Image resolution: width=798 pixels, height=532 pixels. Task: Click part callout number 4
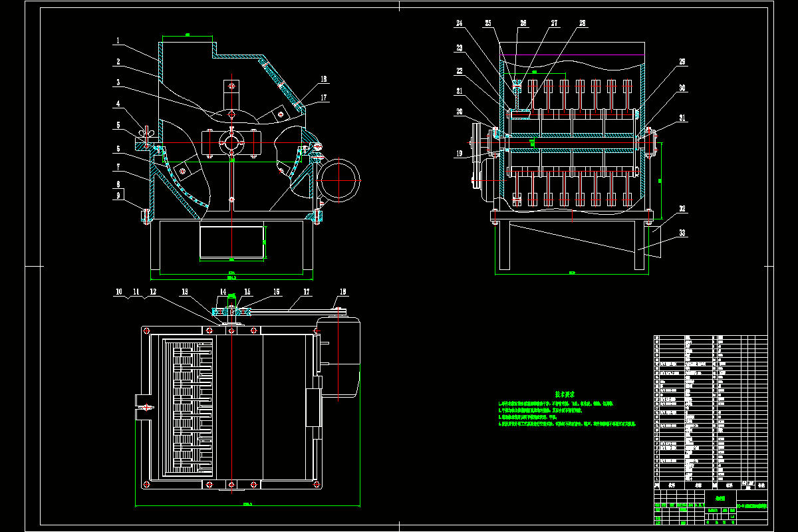118,104
